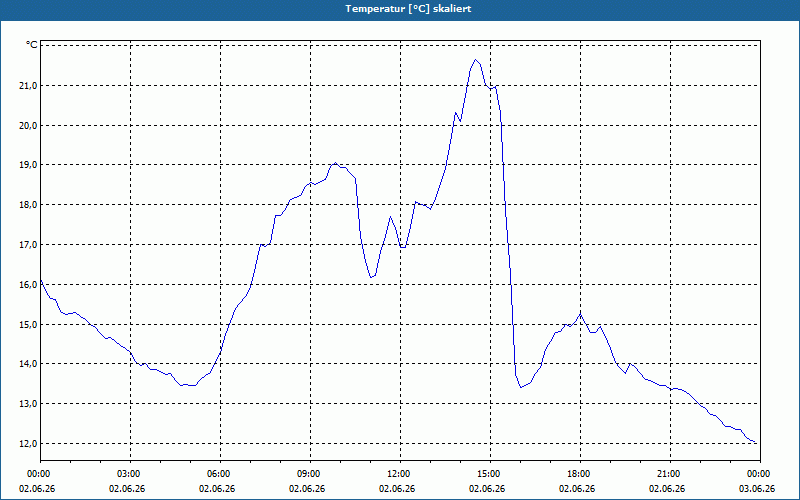Screen dimensions: 800x500
Task: Click the 15:00 time axis label
Action: [490, 474]
